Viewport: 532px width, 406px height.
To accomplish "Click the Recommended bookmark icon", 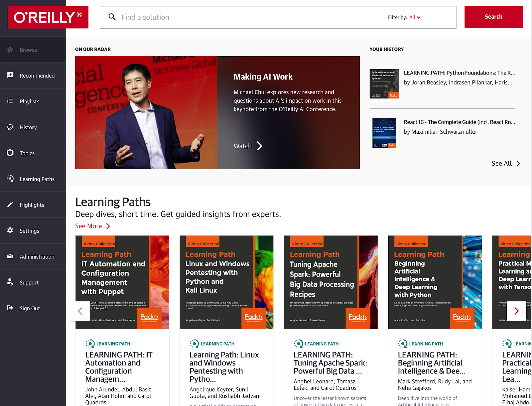I will 10,75.
